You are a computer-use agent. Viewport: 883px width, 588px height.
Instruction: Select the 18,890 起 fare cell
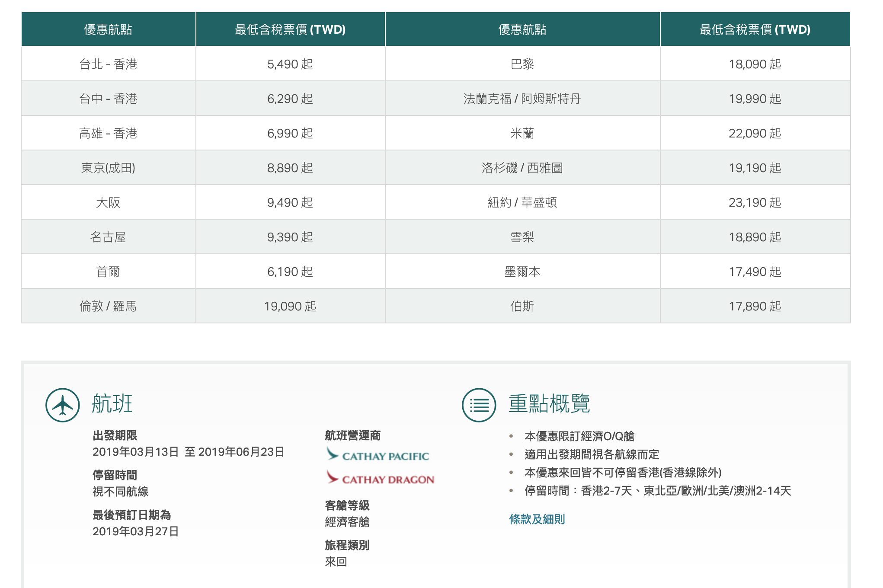[x=755, y=237]
